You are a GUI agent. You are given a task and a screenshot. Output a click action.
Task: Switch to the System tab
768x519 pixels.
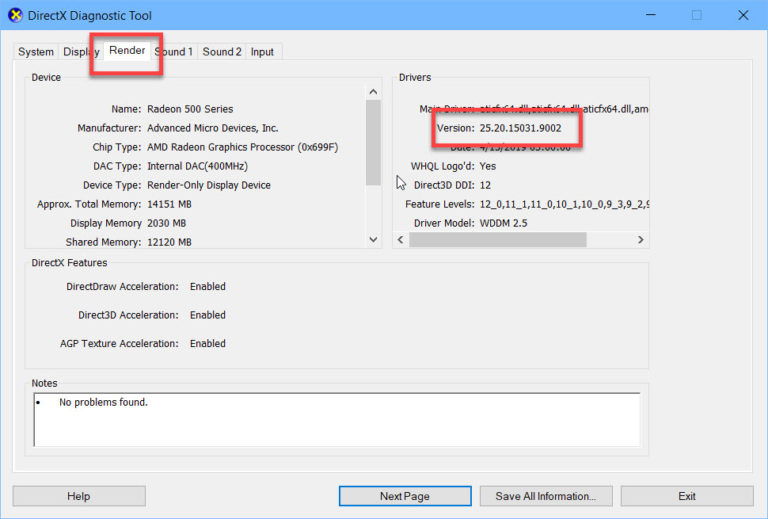(36, 52)
